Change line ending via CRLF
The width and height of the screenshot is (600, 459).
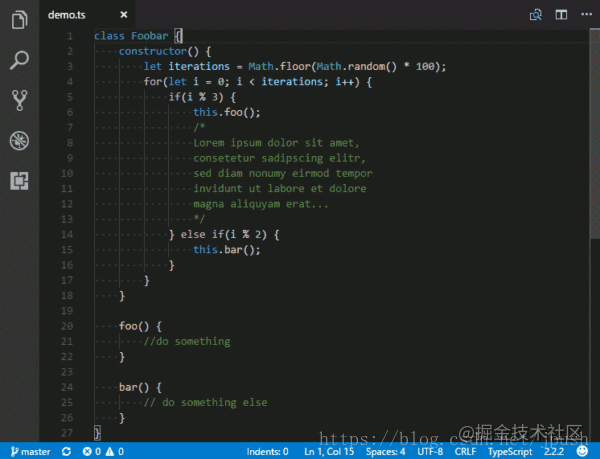pos(465,452)
